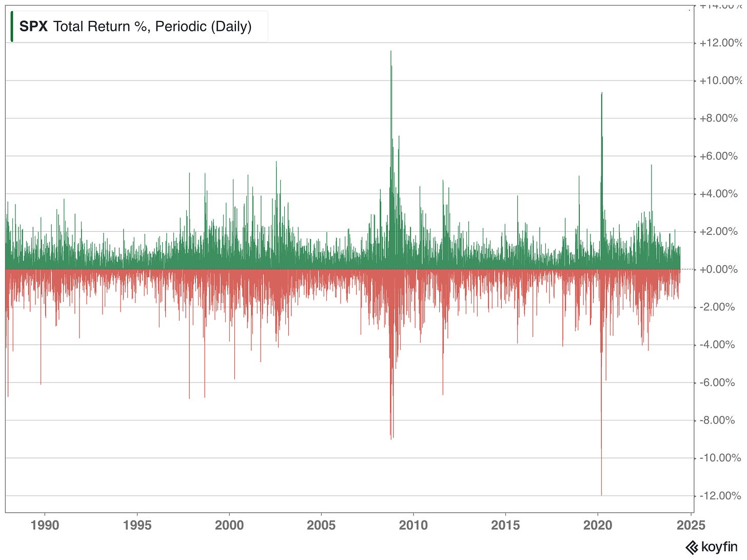The width and height of the screenshot is (747, 560).
Task: Click the 2015 x-axis label
Action: click(x=505, y=525)
